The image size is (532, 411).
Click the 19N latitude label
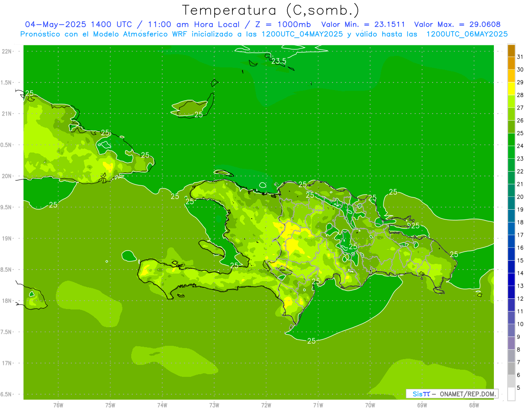(8, 239)
